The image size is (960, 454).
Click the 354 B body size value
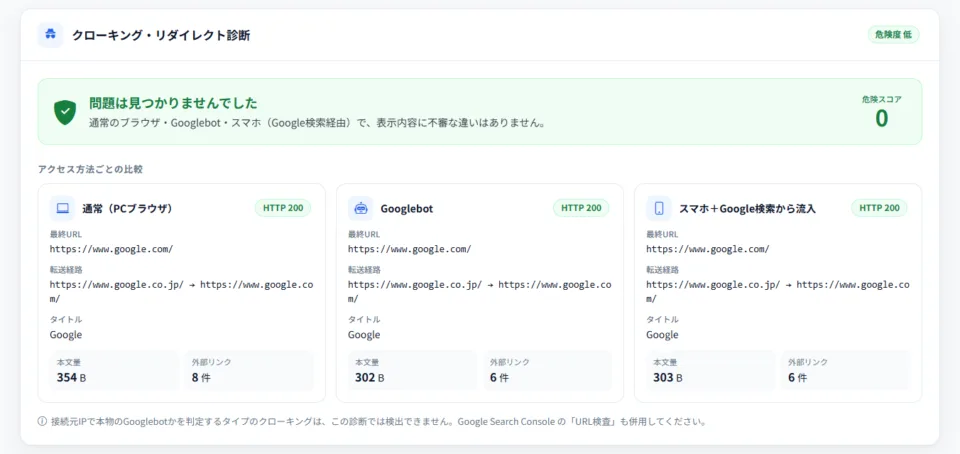[71, 378]
